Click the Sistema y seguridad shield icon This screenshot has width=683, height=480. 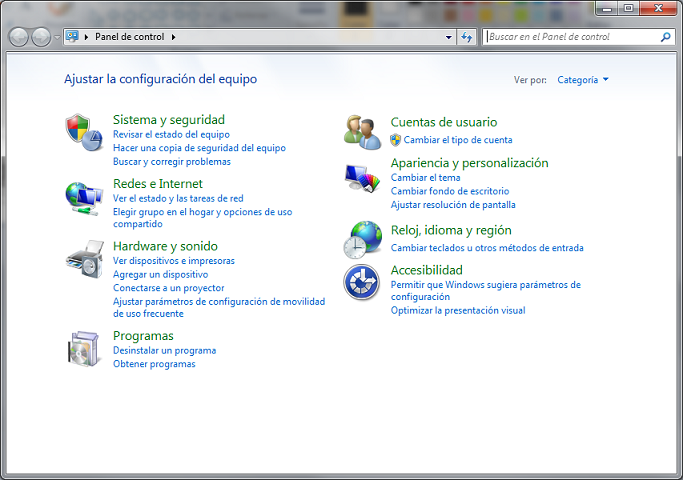tap(84, 132)
